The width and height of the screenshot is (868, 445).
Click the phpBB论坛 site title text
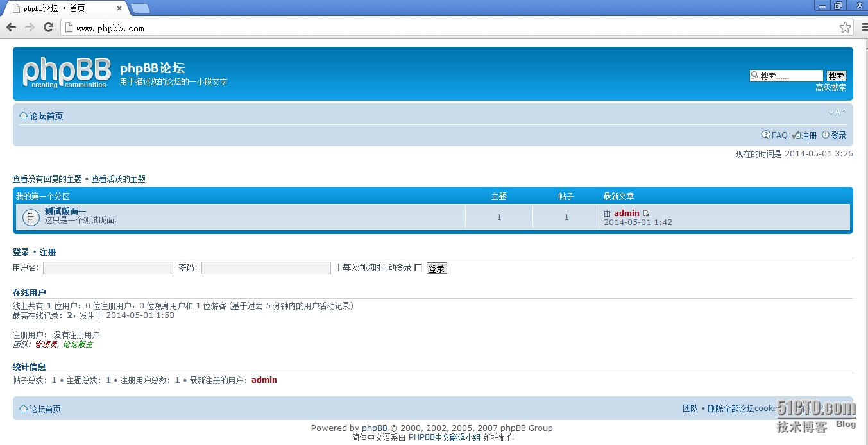click(x=153, y=68)
